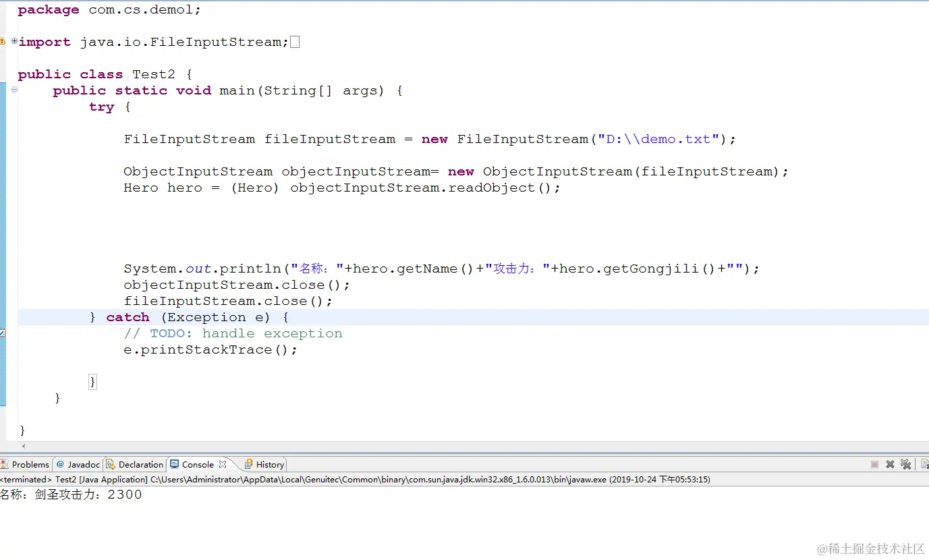Click the Clear Console document icon
This screenshot has width=929, height=560.
925,464
